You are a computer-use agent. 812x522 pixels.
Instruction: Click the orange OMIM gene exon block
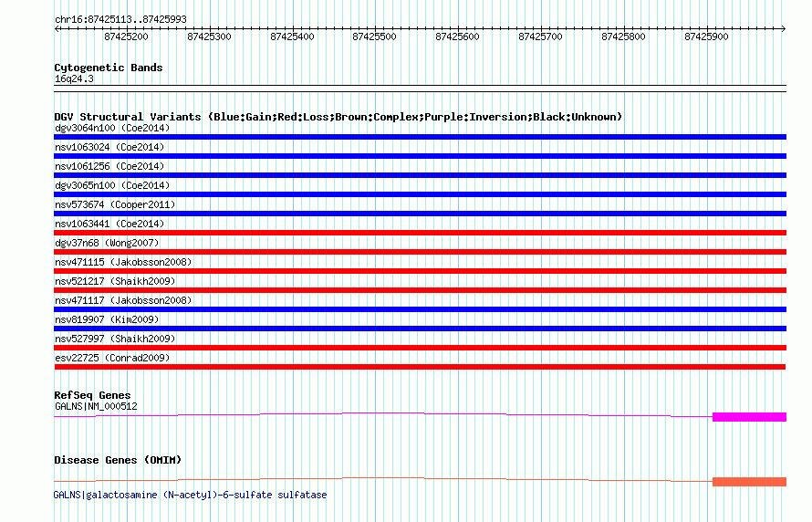pos(749,482)
